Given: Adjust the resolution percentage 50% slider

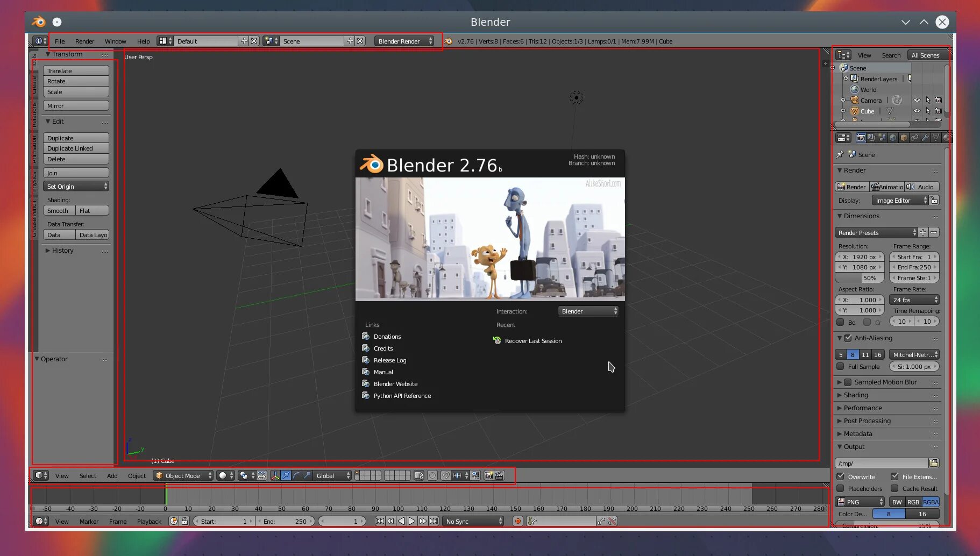Looking at the screenshot, I should (x=860, y=278).
